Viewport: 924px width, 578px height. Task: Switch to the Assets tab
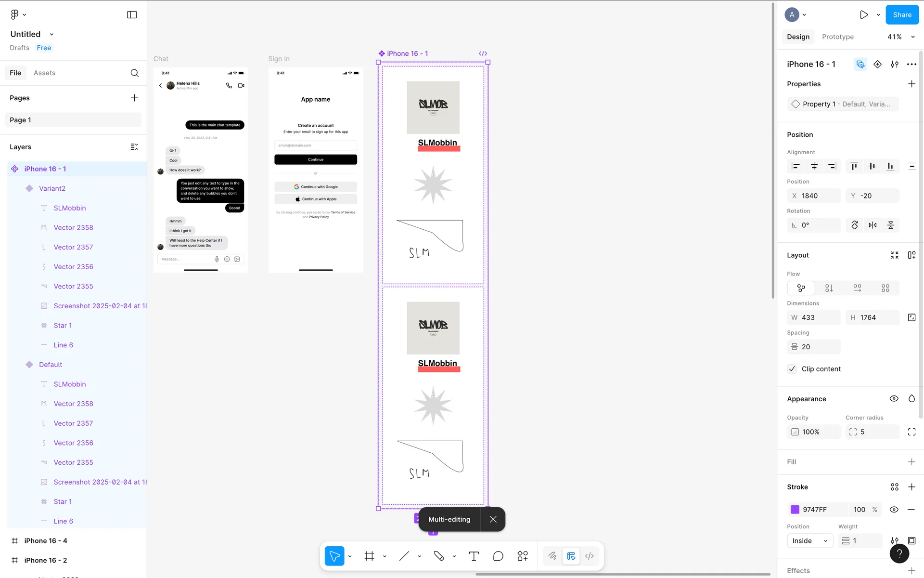tap(44, 73)
